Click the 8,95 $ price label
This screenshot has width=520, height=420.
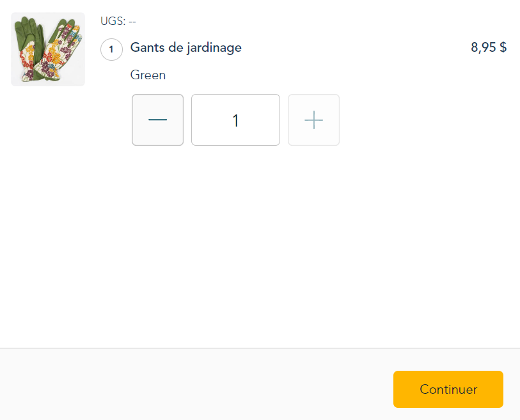coord(489,47)
